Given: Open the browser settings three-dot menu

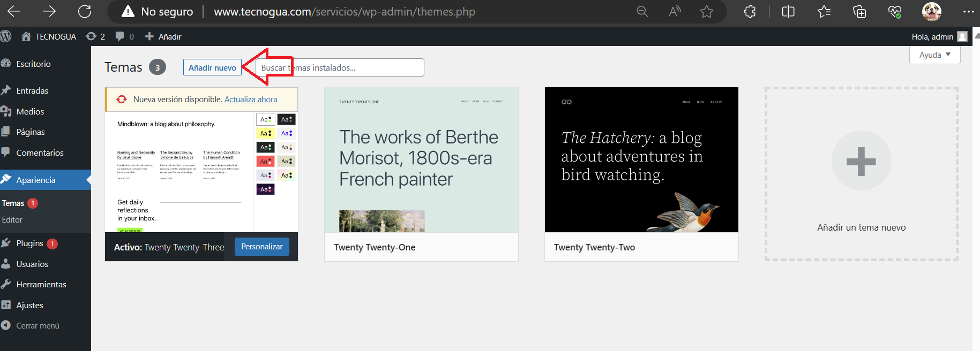Looking at the screenshot, I should pos(968,12).
